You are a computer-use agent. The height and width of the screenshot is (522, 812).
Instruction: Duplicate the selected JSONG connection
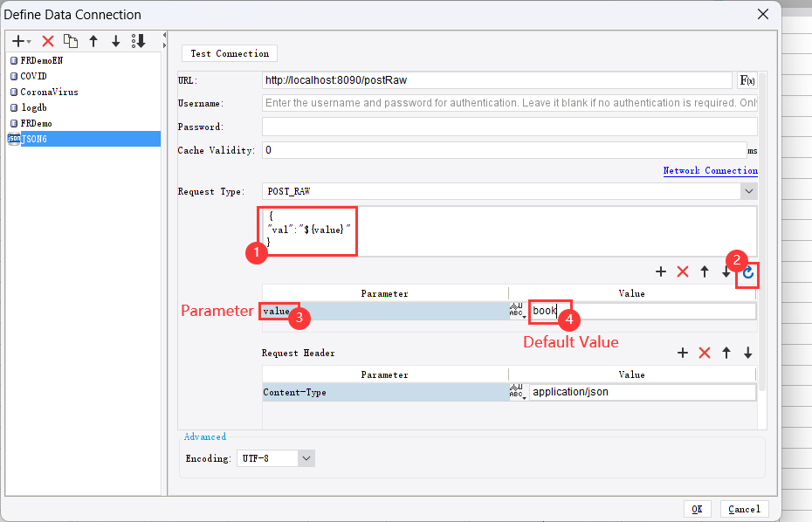pos(71,40)
